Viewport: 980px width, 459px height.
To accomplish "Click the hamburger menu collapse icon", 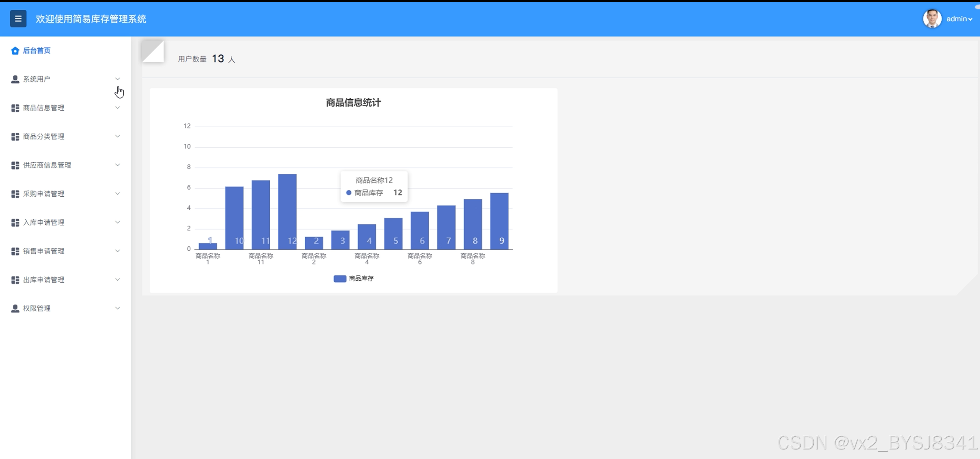I will pos(18,19).
